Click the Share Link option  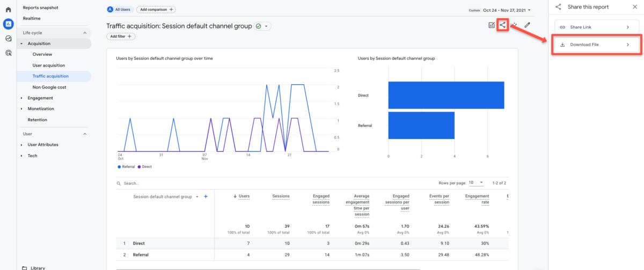coord(595,27)
